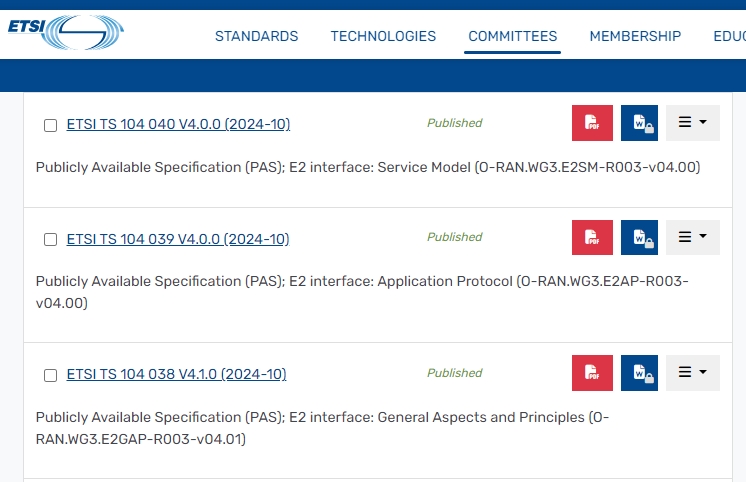Check the ETSI TS 104 040 checkbox

click(50, 126)
